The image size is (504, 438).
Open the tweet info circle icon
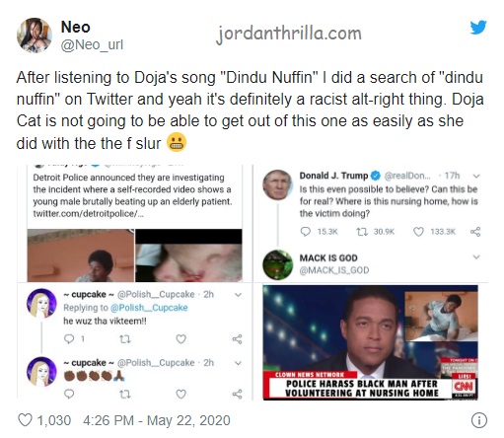coord(479,420)
